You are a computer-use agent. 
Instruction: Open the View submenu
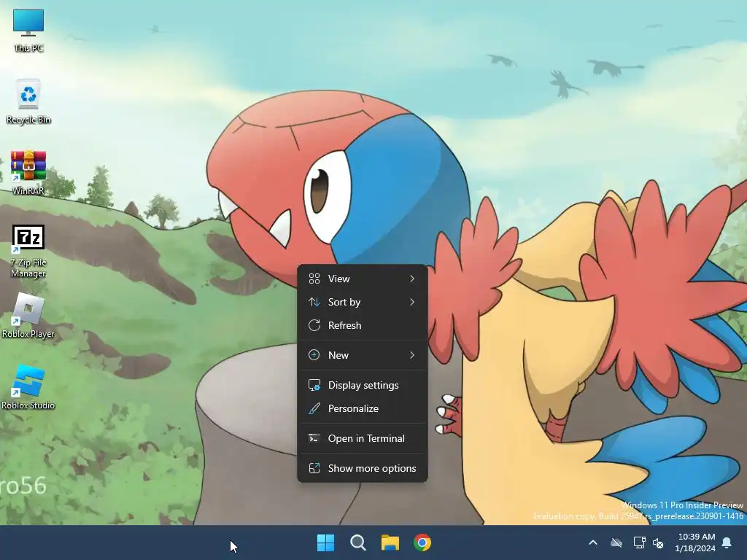(x=363, y=279)
